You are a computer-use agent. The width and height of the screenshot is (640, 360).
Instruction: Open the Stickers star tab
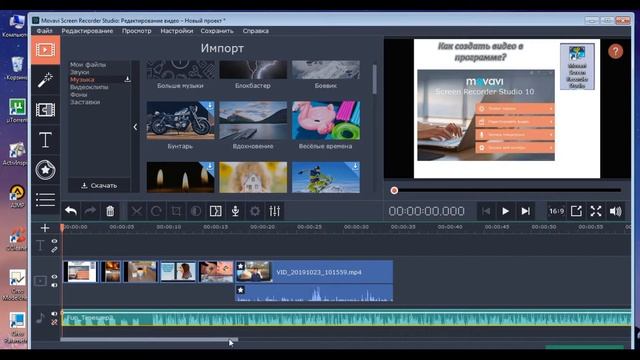point(45,170)
